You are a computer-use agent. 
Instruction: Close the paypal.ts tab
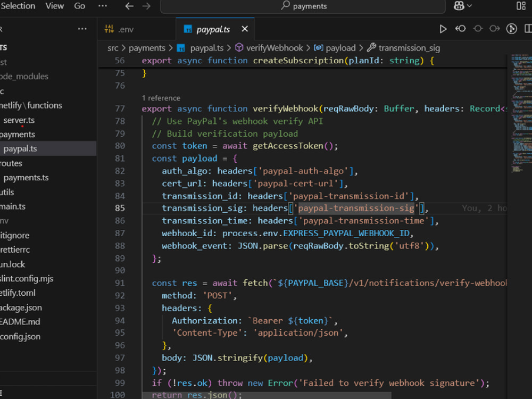[245, 29]
